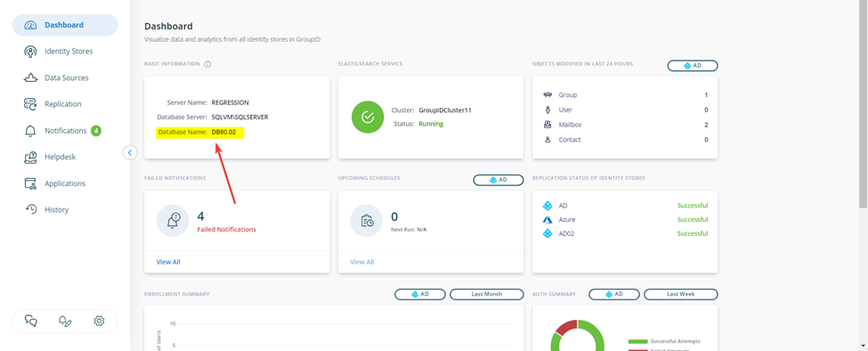Open Last Month dropdown in Enrollment Summary

[x=487, y=295]
